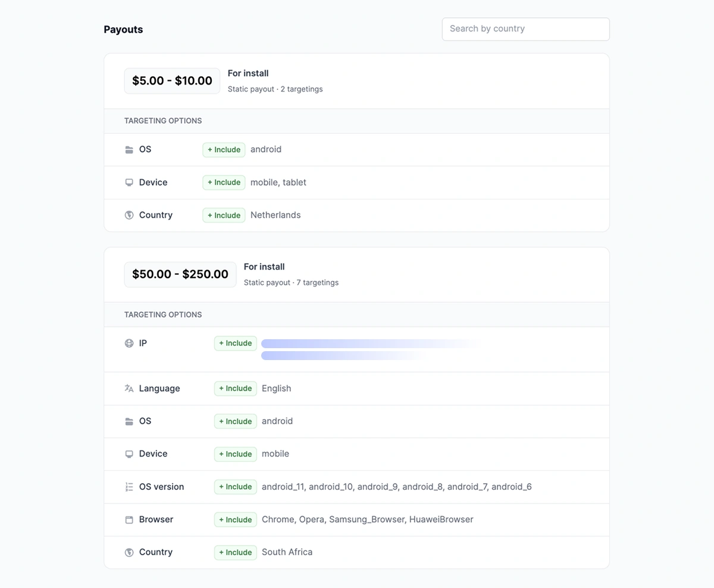This screenshot has width=714, height=588.
Task: Toggle the Include badge for English language
Action: click(235, 388)
